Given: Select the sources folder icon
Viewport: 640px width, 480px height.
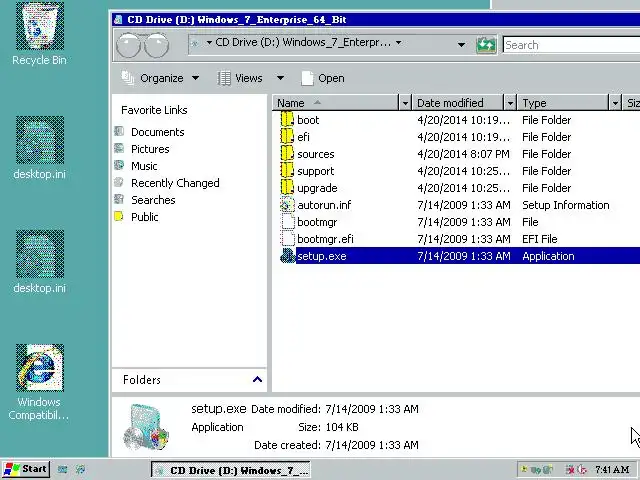Looking at the screenshot, I should tap(287, 154).
